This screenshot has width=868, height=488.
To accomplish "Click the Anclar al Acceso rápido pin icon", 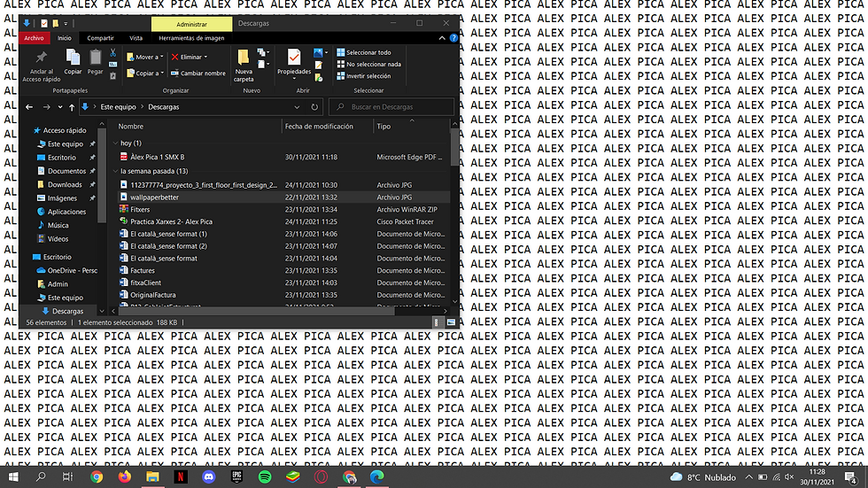I will (42, 57).
